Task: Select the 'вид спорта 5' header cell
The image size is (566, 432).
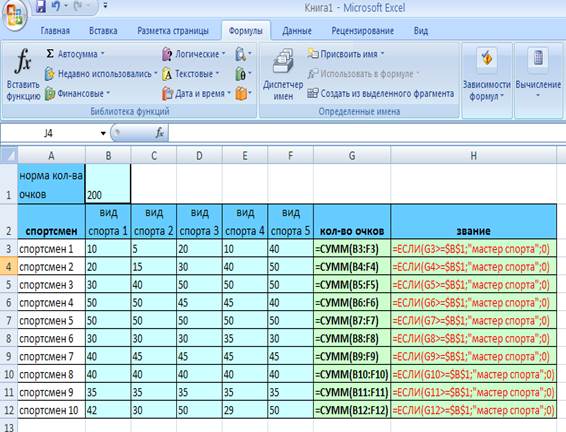Action: click(x=291, y=221)
